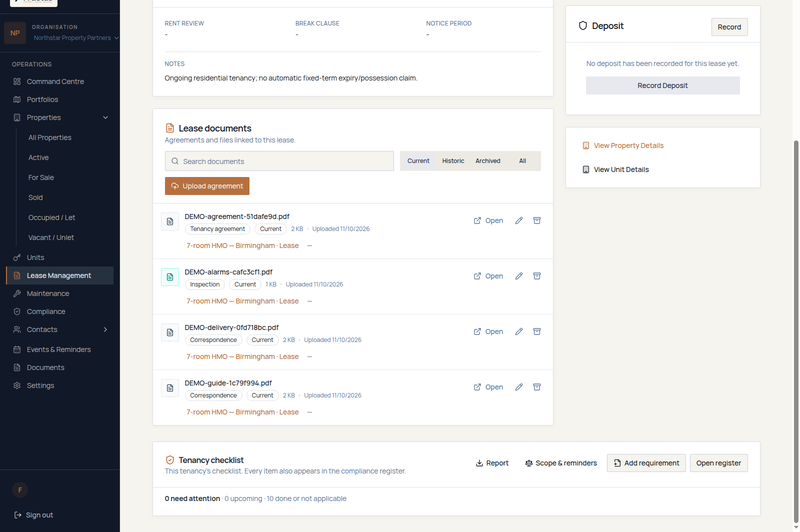Expand the Contacts submenu chevron
800x532 pixels.
click(105, 329)
